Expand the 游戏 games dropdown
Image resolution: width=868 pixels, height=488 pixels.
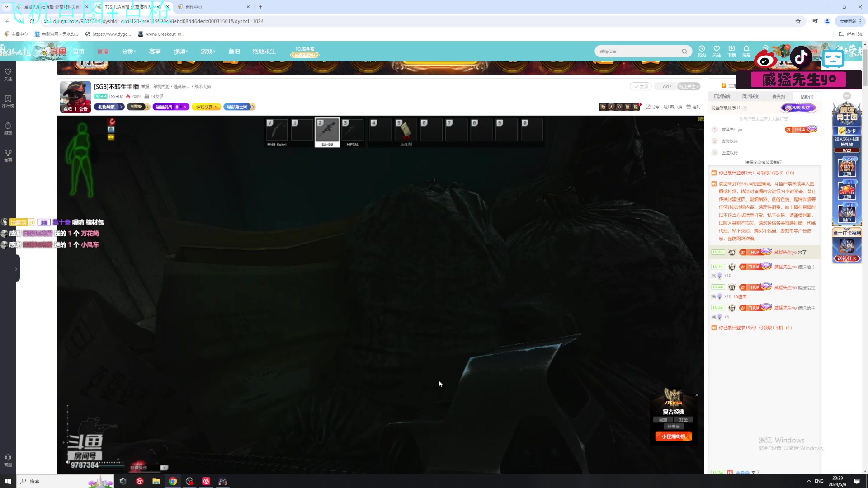point(208,52)
